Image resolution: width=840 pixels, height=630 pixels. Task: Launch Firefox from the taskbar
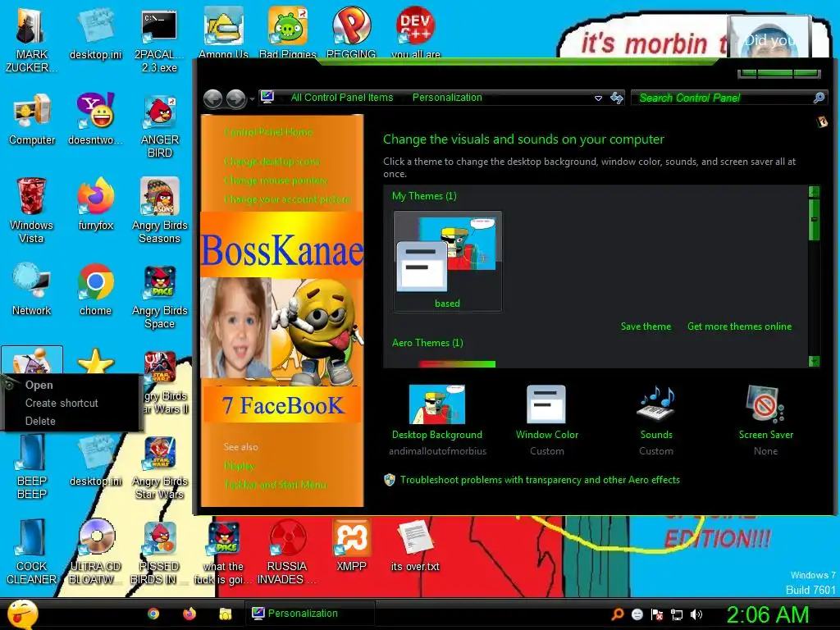189,614
